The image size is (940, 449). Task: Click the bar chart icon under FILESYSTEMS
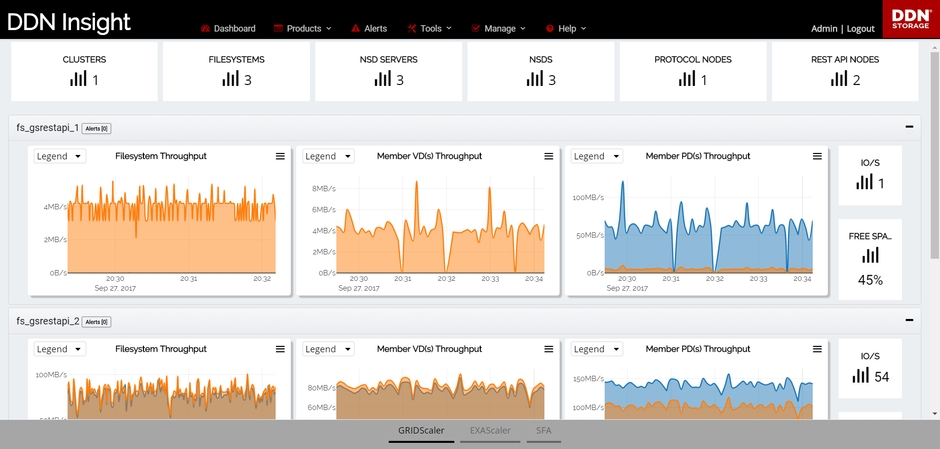pos(230,79)
